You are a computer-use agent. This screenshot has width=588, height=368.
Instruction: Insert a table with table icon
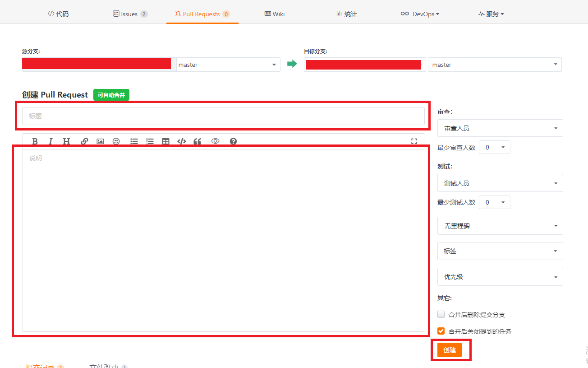click(x=165, y=141)
